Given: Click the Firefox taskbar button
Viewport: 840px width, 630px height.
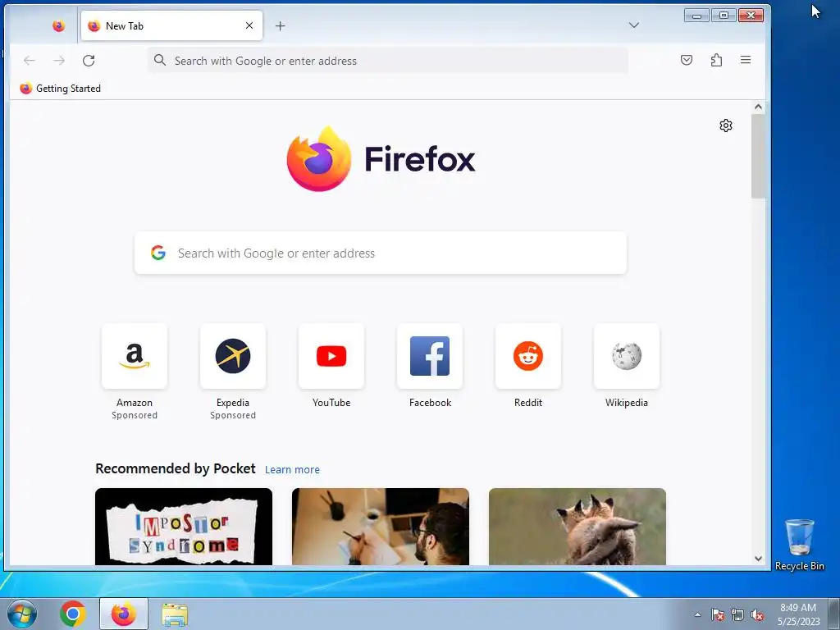Looking at the screenshot, I should pos(124,614).
